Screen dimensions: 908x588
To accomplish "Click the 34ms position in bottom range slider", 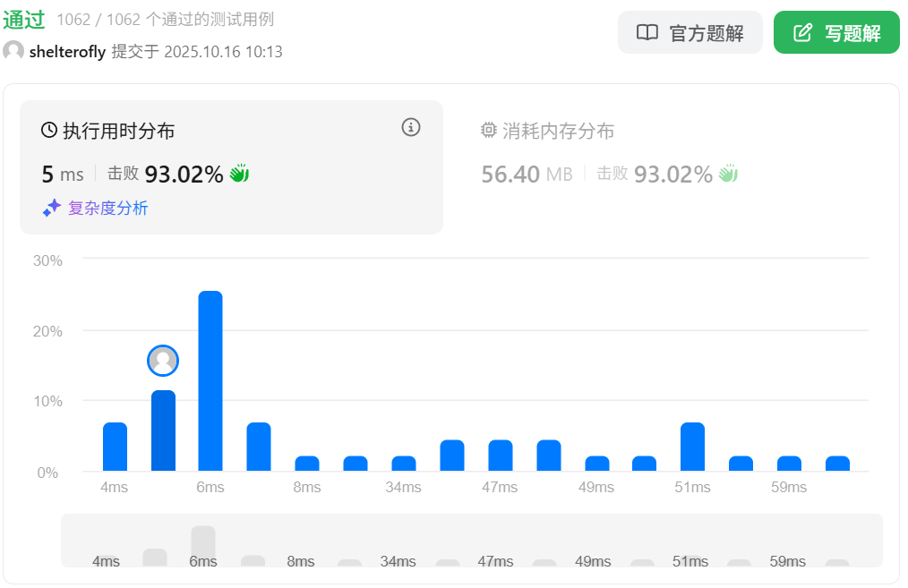I will pyautogui.click(x=398, y=561).
